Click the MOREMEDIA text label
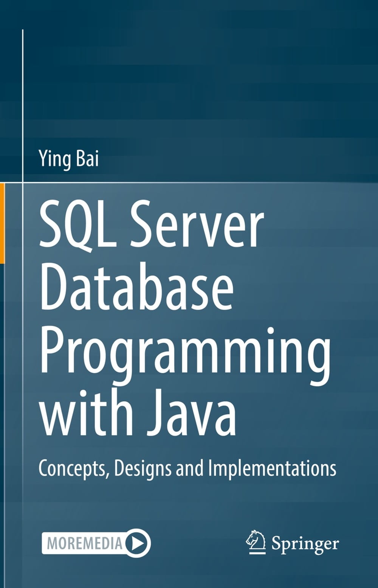 click(x=85, y=543)
